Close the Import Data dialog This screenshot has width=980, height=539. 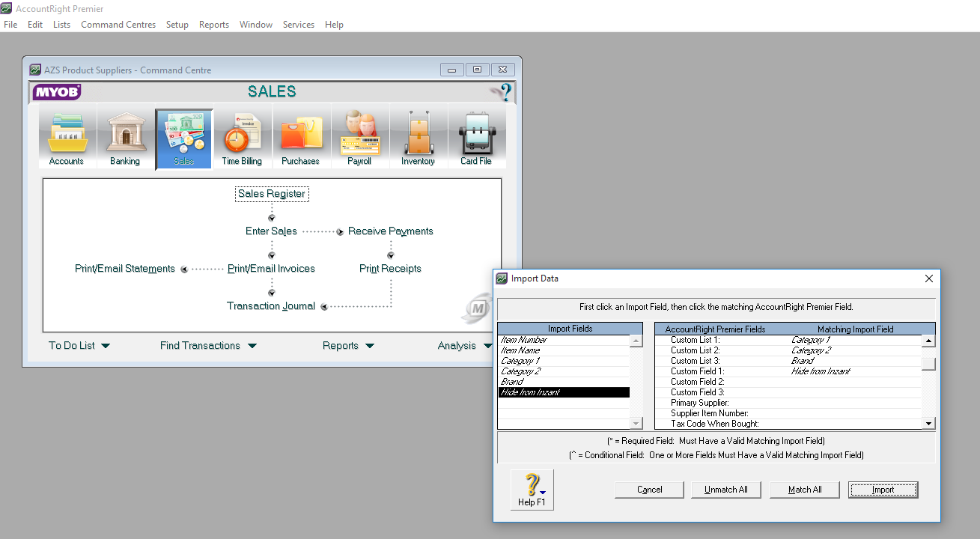pos(929,278)
